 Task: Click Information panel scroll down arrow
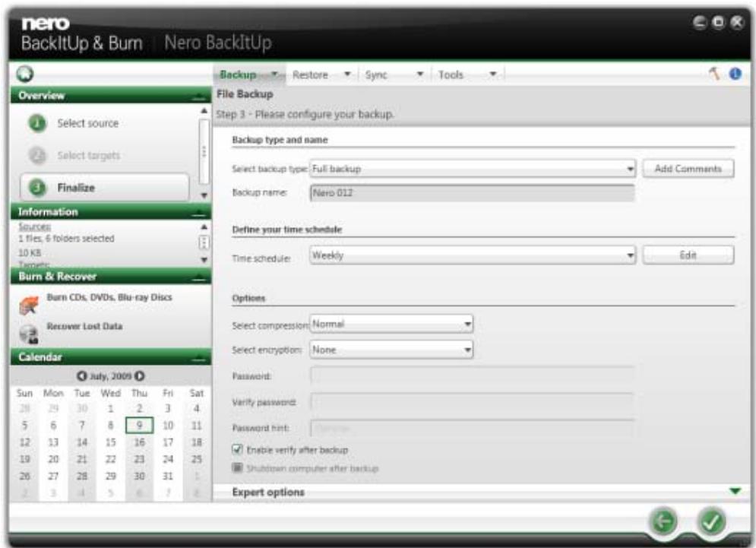204,260
